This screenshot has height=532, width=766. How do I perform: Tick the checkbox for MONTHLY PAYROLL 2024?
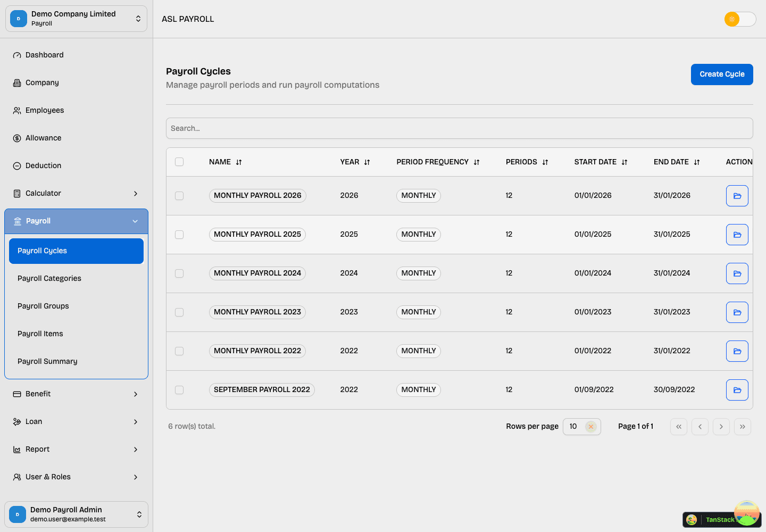179,273
